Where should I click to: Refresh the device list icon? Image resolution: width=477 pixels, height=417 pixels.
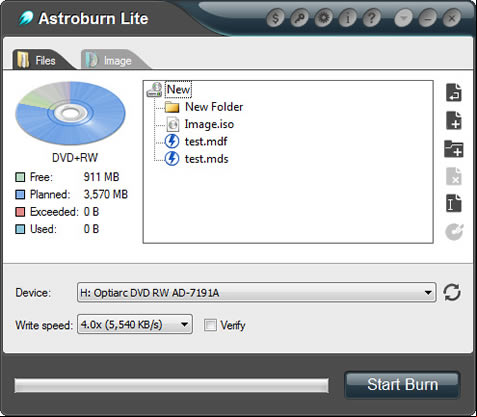pos(452,292)
